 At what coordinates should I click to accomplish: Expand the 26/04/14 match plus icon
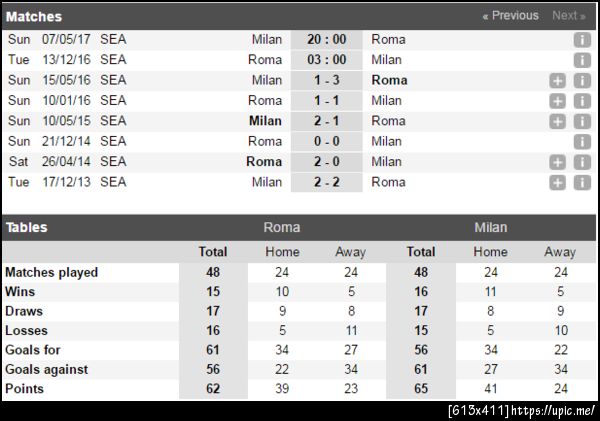click(557, 162)
